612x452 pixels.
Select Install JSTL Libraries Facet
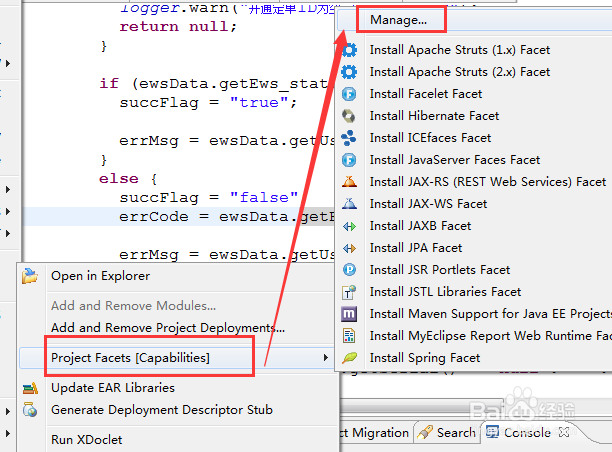pos(445,292)
